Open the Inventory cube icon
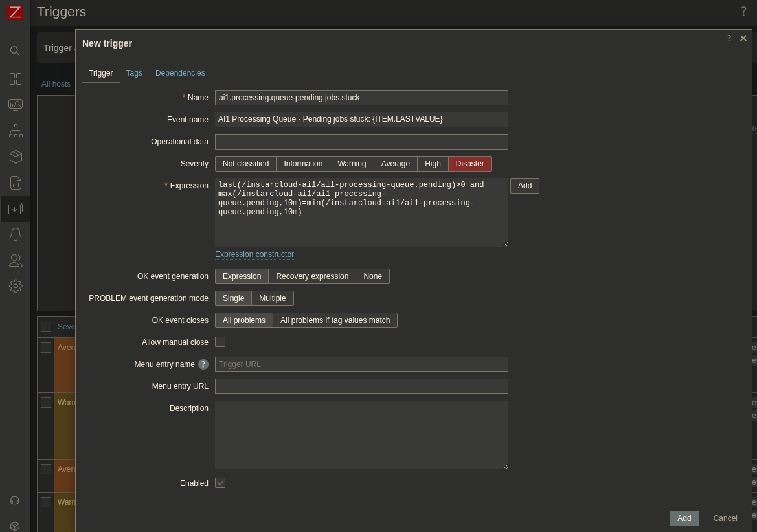Image resolution: width=757 pixels, height=532 pixels. click(x=16, y=157)
